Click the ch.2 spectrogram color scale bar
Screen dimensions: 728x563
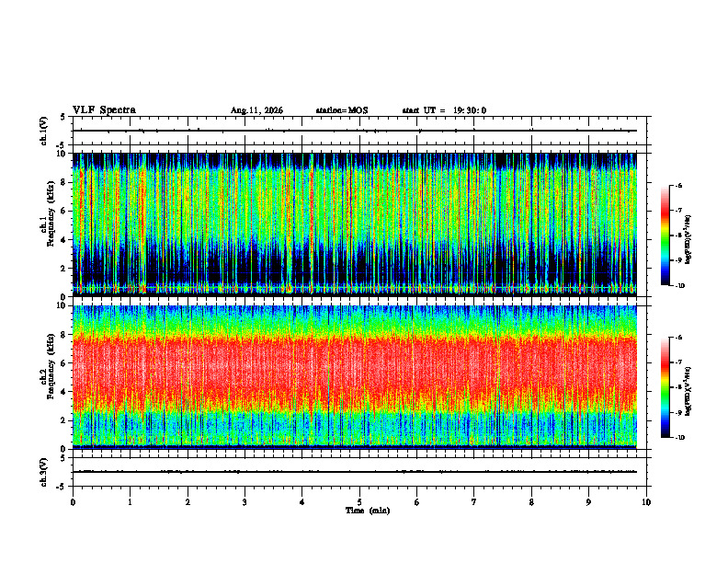665,387
